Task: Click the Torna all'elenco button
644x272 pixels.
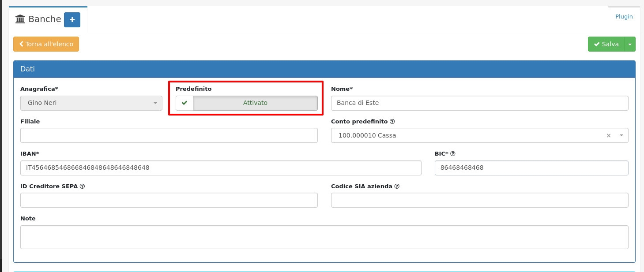Action: coord(46,44)
